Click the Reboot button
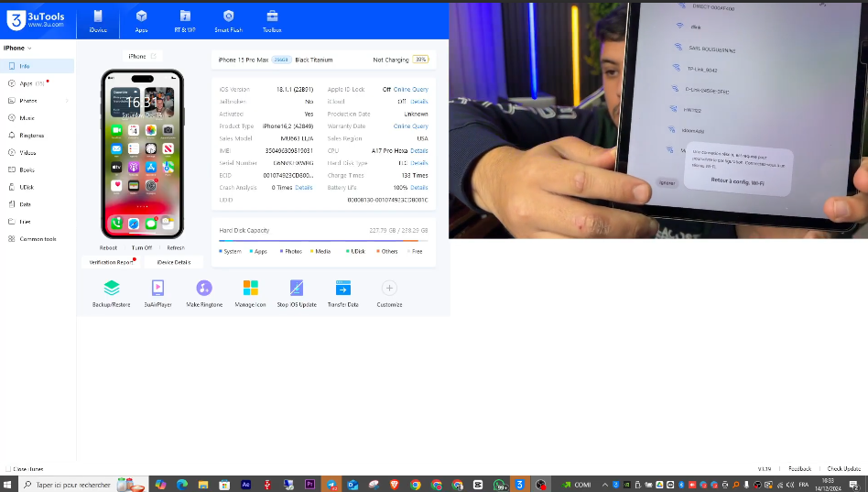 tap(108, 247)
